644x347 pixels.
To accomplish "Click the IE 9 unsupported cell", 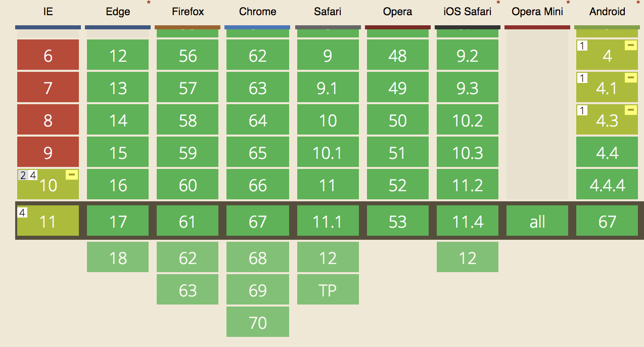I will tap(48, 152).
